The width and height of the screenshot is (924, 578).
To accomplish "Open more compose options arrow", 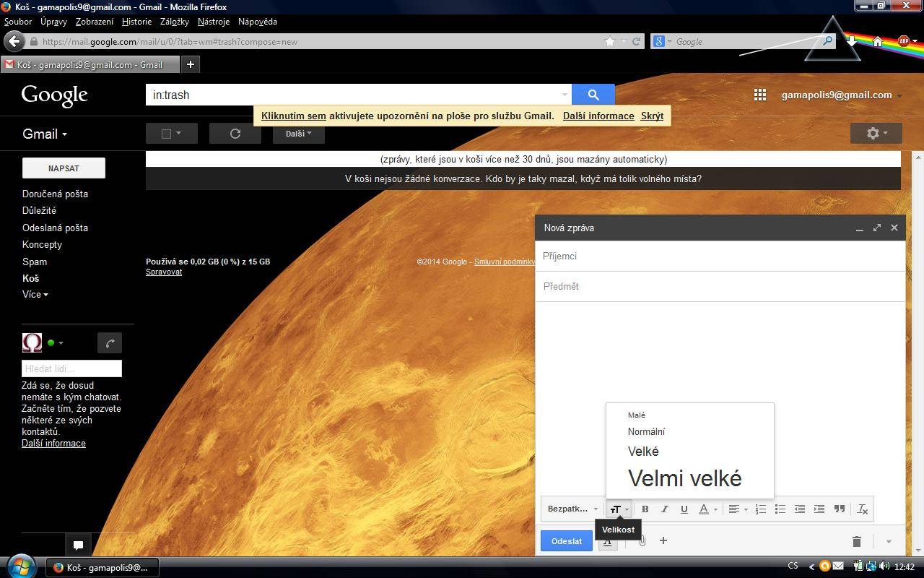I will click(x=889, y=541).
